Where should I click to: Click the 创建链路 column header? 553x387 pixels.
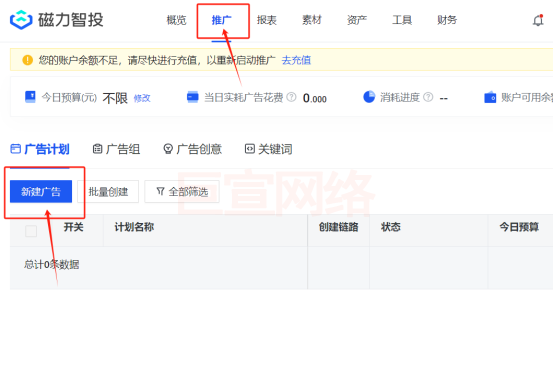pyautogui.click(x=339, y=227)
